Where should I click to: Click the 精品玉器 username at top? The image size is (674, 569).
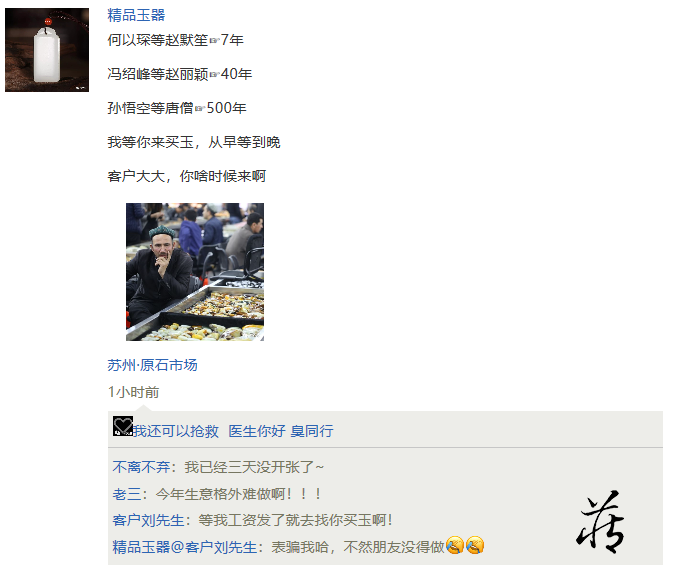(x=136, y=15)
